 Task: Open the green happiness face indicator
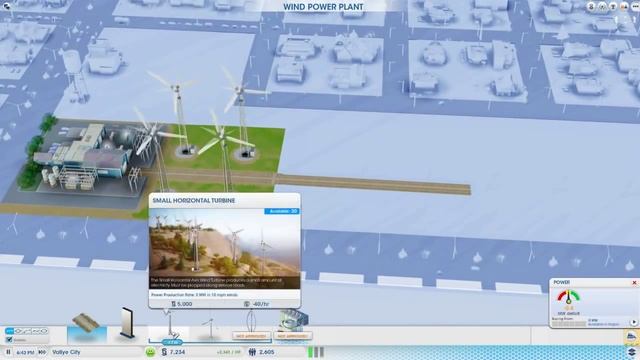(150, 352)
